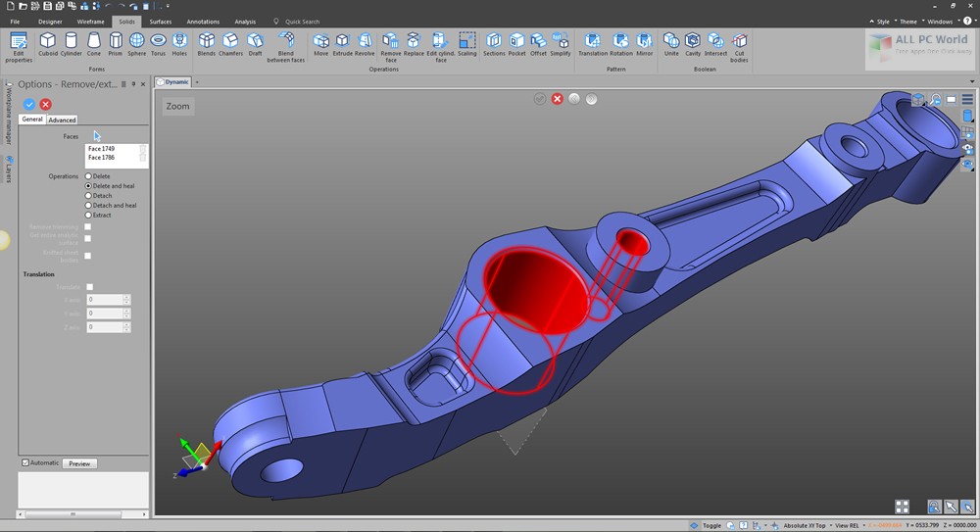Open the Blends tool
The image size is (980, 532).
[x=206, y=44]
